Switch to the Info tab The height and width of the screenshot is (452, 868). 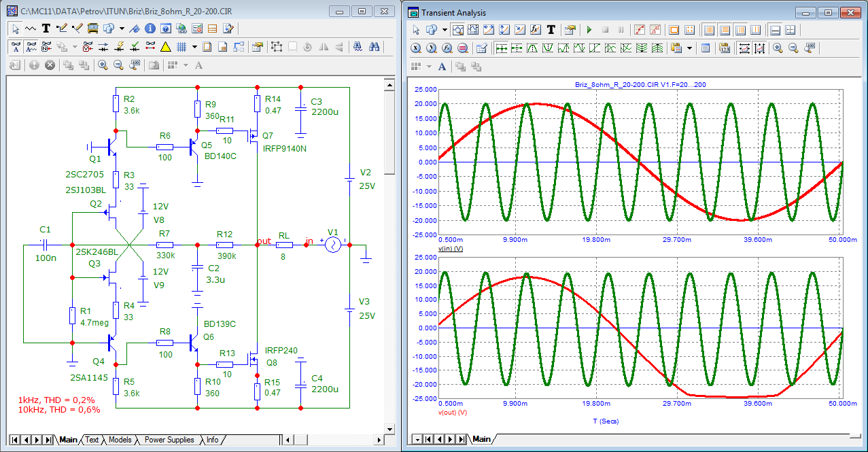[x=212, y=440]
